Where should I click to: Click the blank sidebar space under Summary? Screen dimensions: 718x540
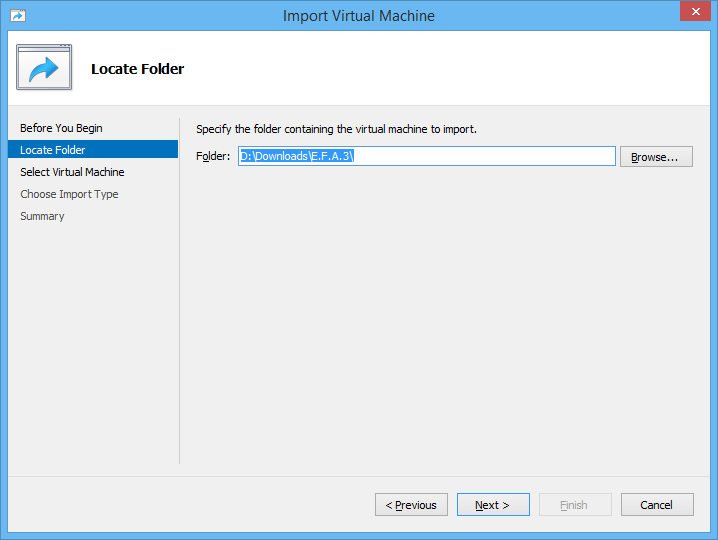(90, 340)
